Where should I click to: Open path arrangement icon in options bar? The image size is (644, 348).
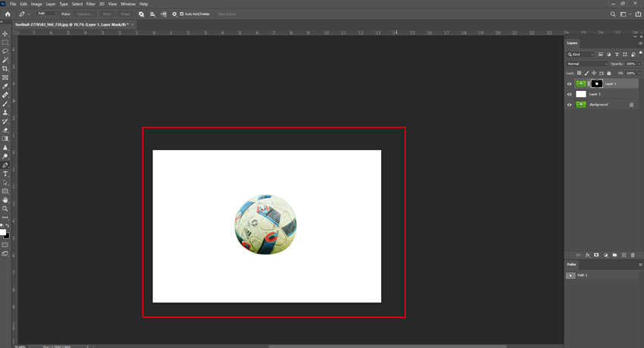tap(164, 14)
